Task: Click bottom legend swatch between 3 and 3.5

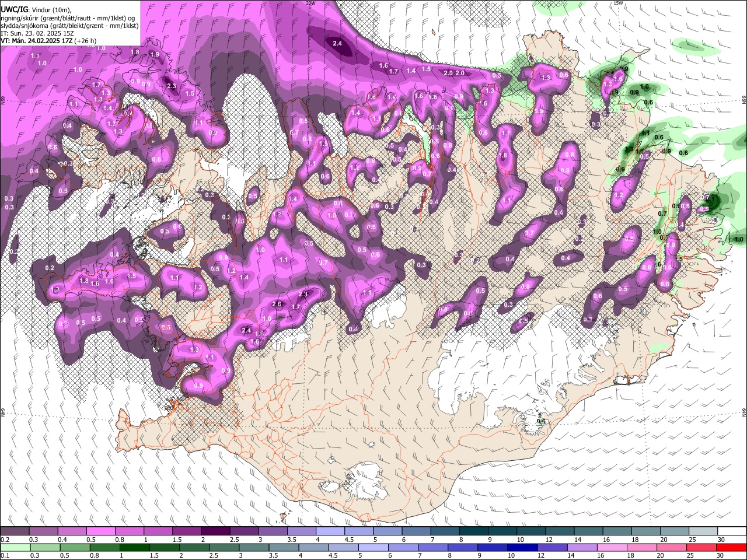Action: click(x=253, y=548)
